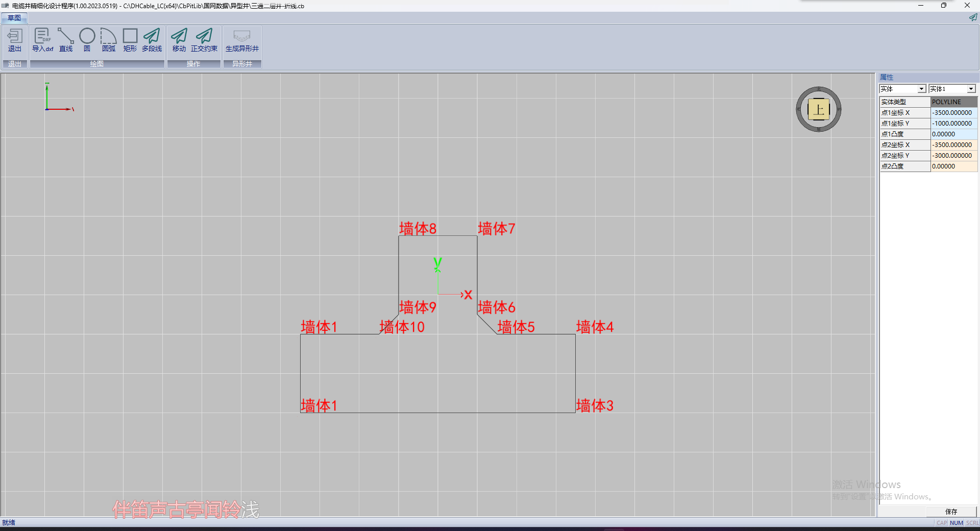Select the 圆 circle tool
The height and width of the screenshot is (531, 980).
pyautogui.click(x=87, y=40)
